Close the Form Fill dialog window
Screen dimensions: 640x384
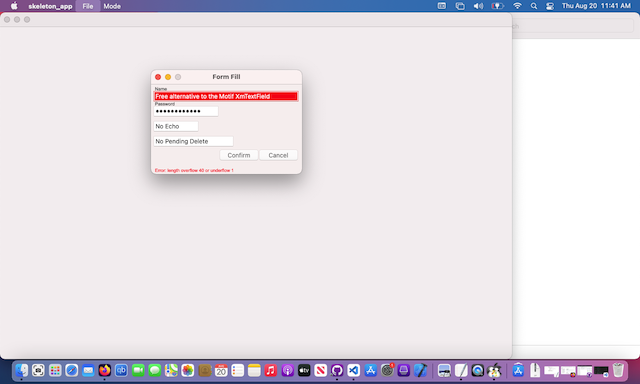coord(158,77)
